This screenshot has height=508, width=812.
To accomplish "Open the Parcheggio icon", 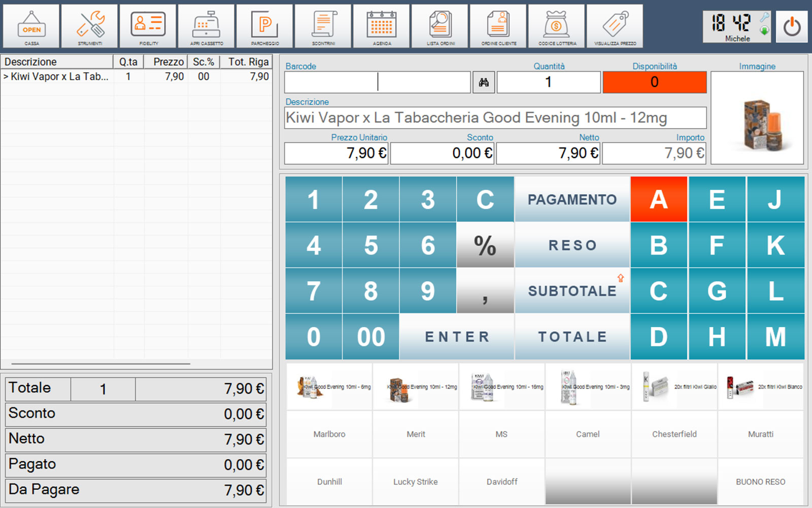I will [265, 26].
